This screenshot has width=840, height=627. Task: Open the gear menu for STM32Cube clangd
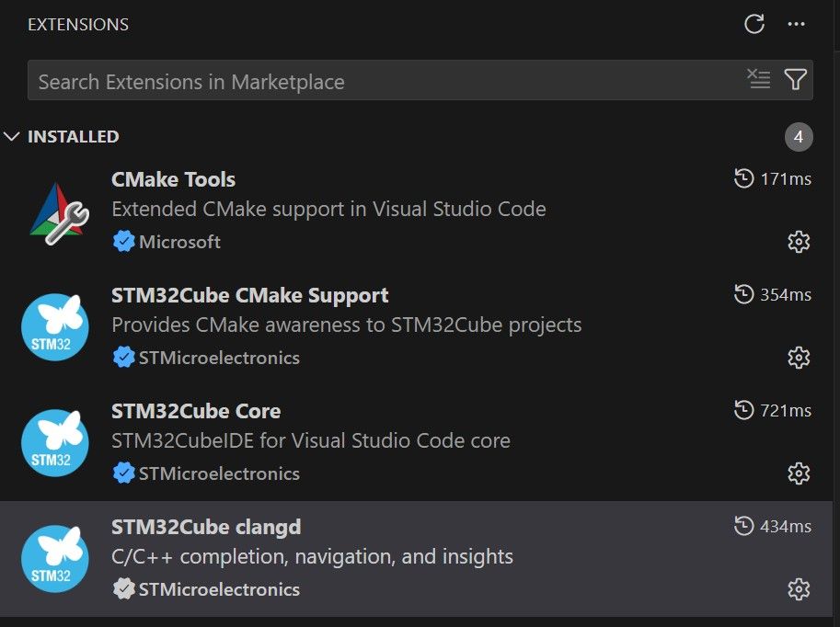click(799, 589)
